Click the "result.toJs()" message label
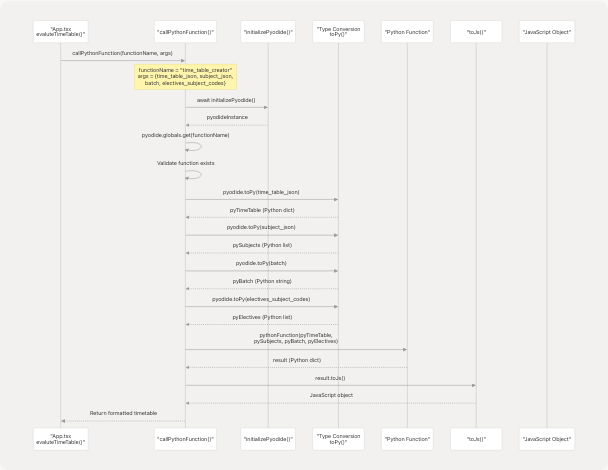Image resolution: width=608 pixels, height=470 pixels. pos(330,378)
